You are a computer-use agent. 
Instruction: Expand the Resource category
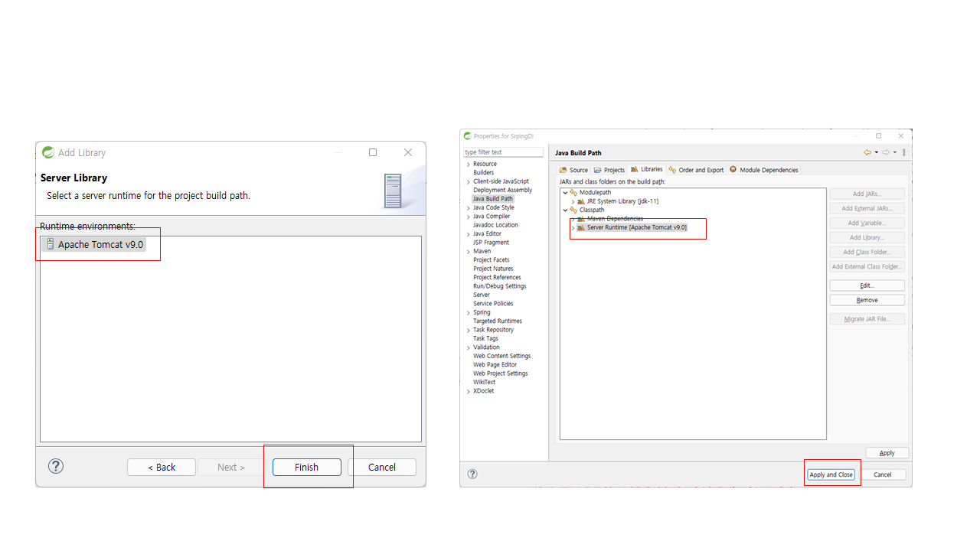pos(469,164)
